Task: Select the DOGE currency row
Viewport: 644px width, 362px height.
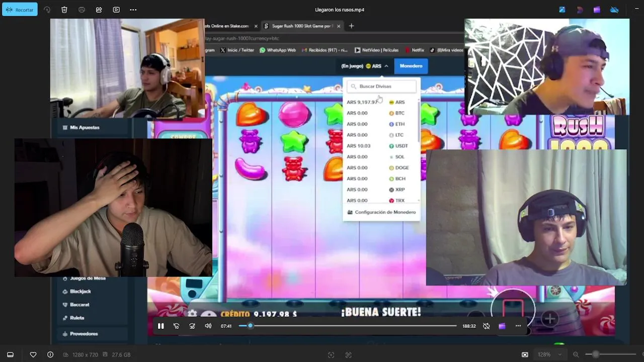Action: click(381, 168)
